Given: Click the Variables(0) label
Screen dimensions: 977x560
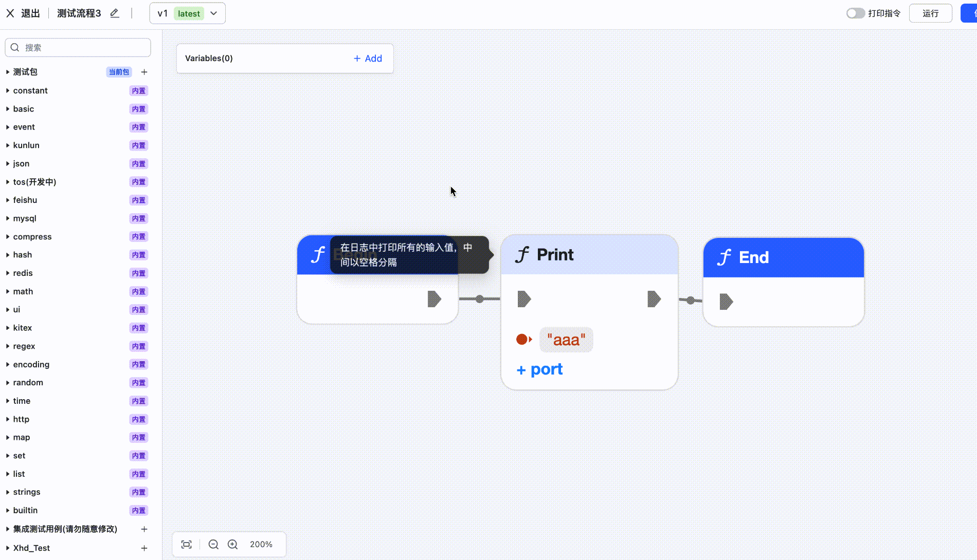Looking at the screenshot, I should pos(209,59).
